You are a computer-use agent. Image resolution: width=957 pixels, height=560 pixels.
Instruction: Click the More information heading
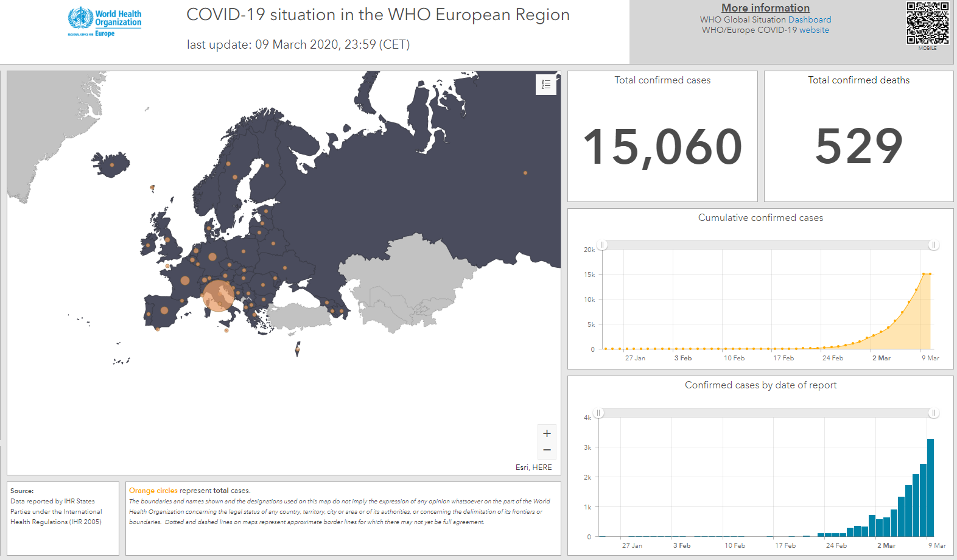765,8
